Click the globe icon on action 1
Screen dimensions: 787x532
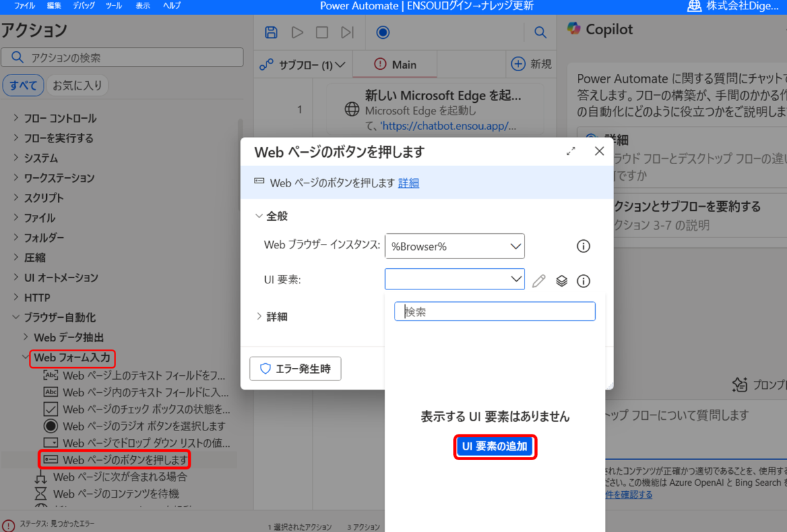pyautogui.click(x=352, y=109)
